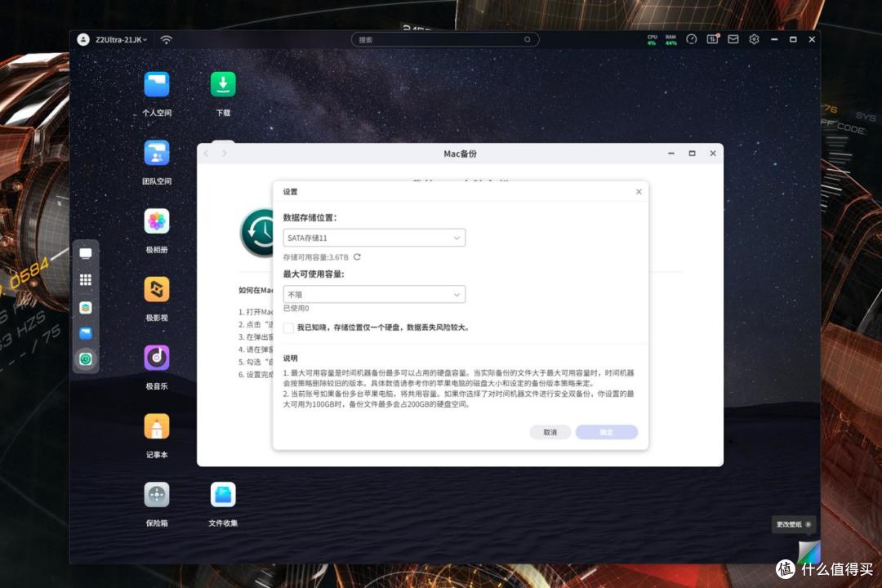The image size is (882, 588).
Task: Close the Mac备份 window
Action: point(713,154)
